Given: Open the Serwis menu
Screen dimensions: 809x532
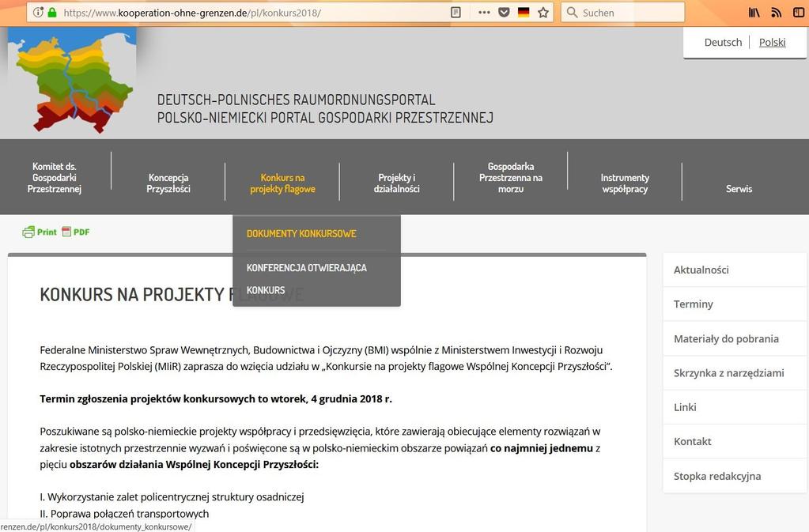Looking at the screenshot, I should pos(739,189).
